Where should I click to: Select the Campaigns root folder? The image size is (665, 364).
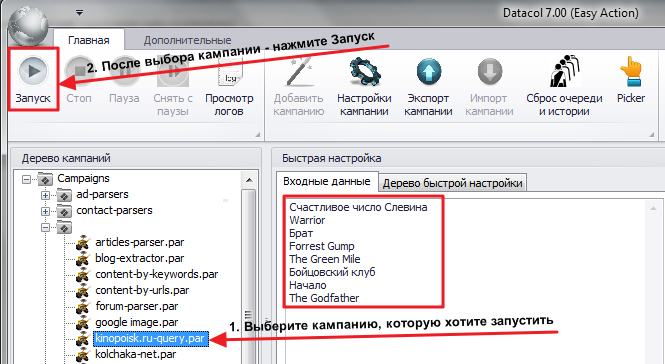pyautogui.click(x=83, y=178)
